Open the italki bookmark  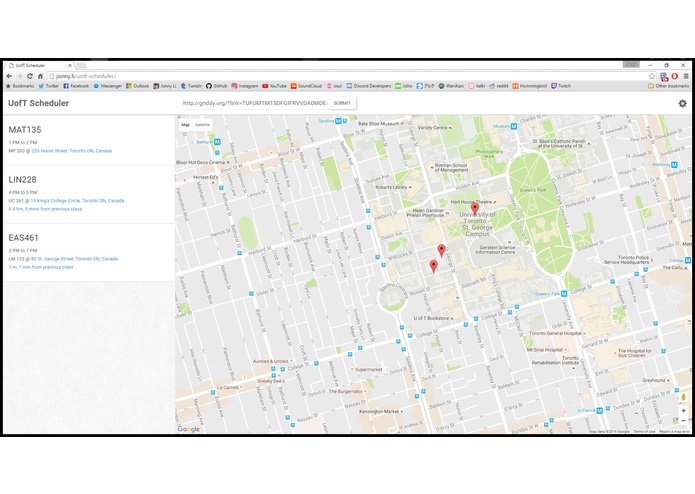point(477,86)
